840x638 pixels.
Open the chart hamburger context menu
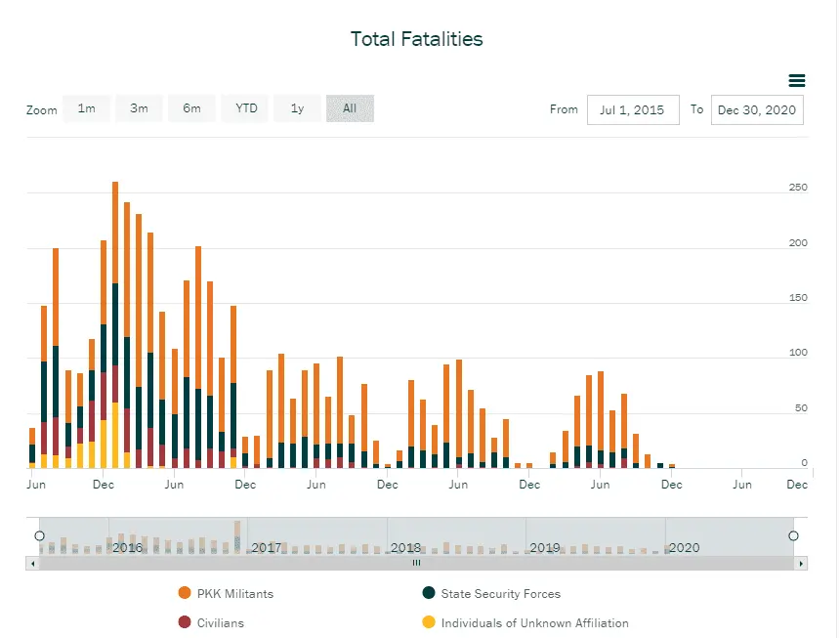click(796, 81)
